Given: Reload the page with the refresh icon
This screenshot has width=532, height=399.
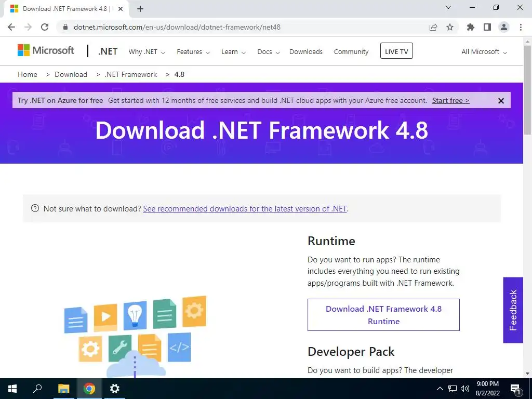Looking at the screenshot, I should tap(45, 27).
